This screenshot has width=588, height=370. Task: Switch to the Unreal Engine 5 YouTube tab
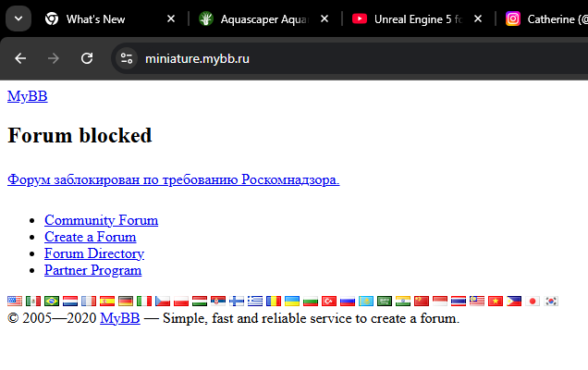pyautogui.click(x=418, y=18)
